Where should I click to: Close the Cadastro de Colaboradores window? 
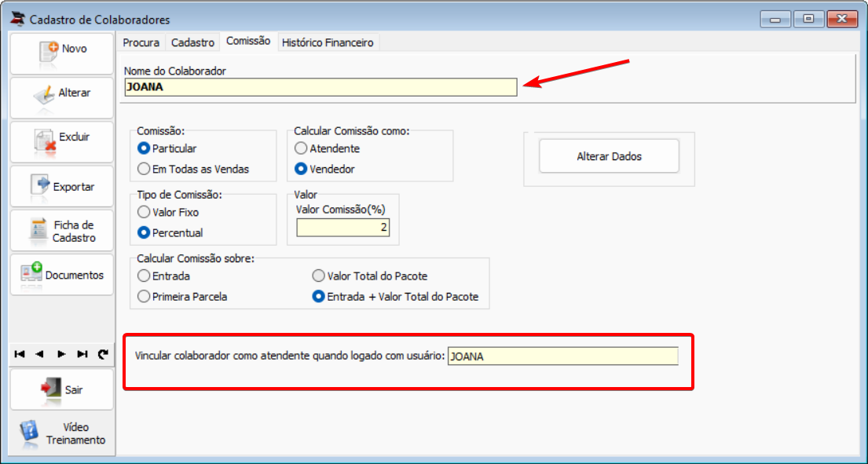[x=843, y=20]
